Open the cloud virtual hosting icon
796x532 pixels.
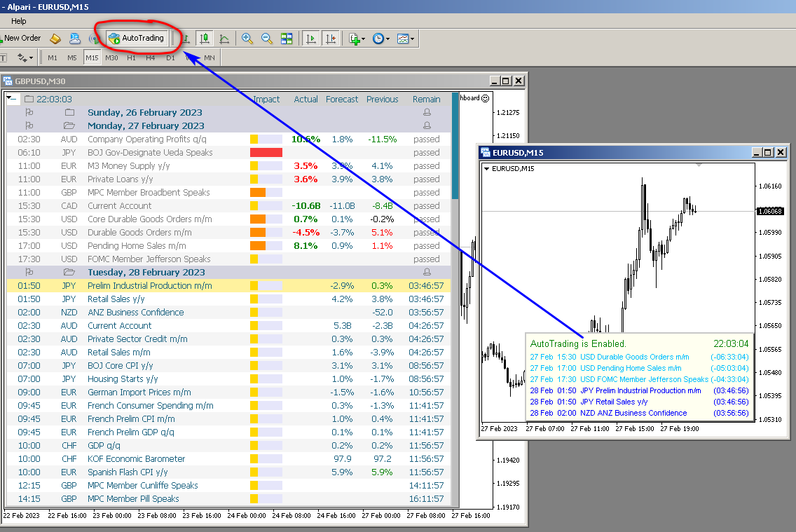(x=74, y=38)
